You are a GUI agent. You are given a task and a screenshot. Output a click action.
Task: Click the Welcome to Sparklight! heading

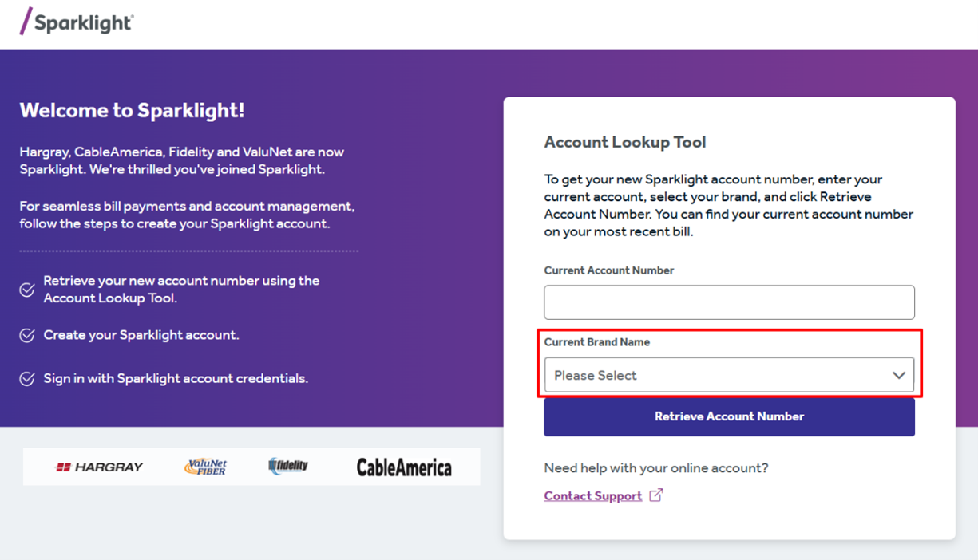(132, 111)
